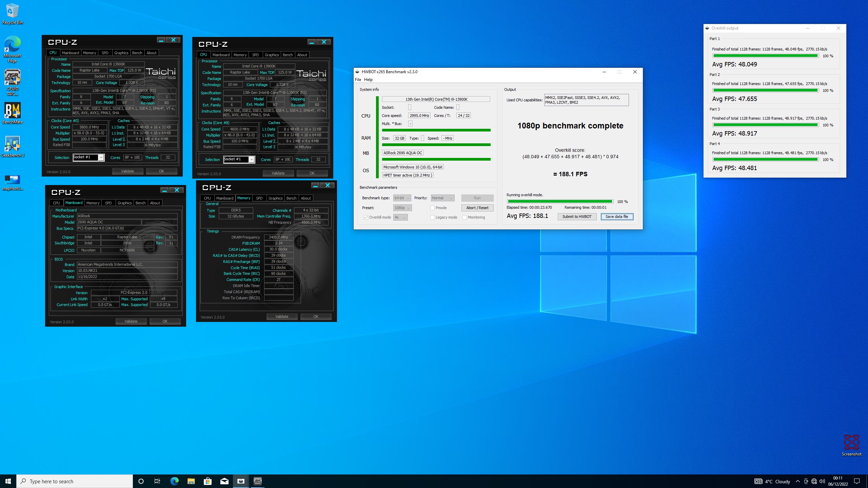This screenshot has height=488, width=868.
Task: Minimize the CPU-Z Memory window
Action: click(315, 185)
